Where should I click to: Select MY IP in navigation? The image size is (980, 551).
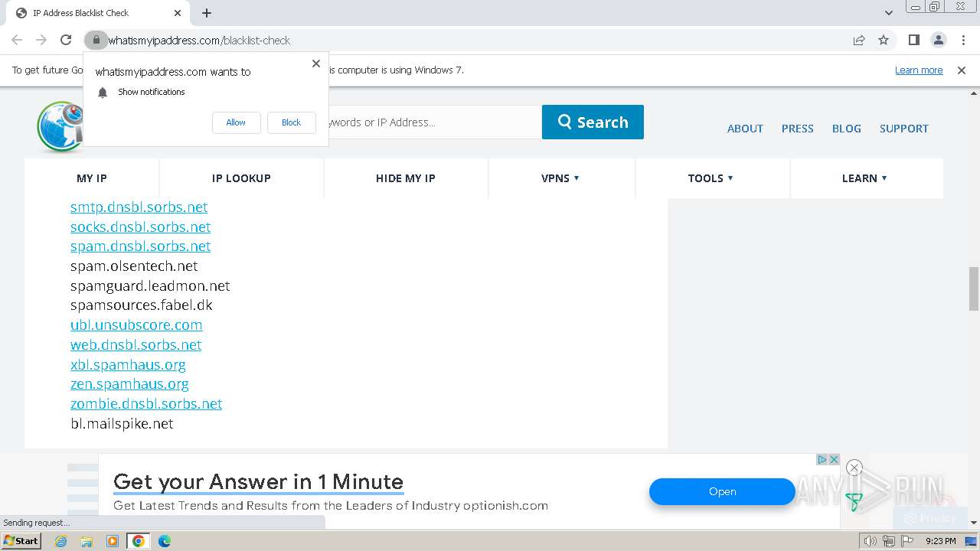pyautogui.click(x=92, y=178)
